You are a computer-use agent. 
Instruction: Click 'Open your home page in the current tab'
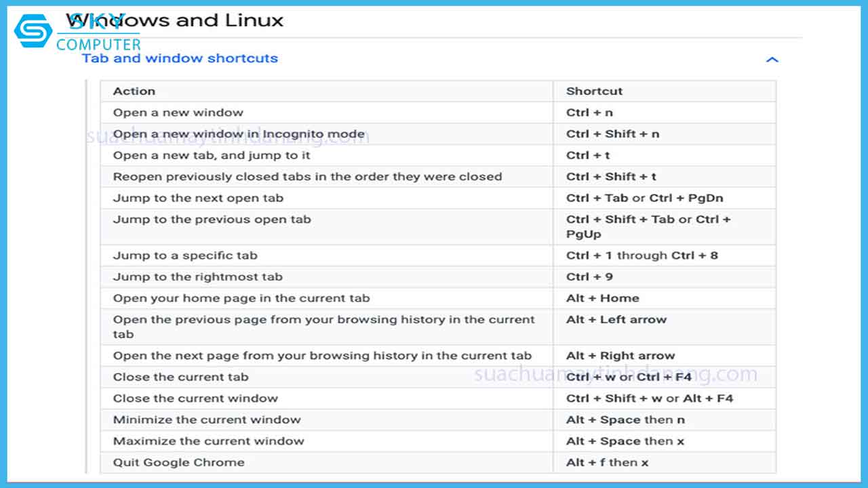[241, 298]
